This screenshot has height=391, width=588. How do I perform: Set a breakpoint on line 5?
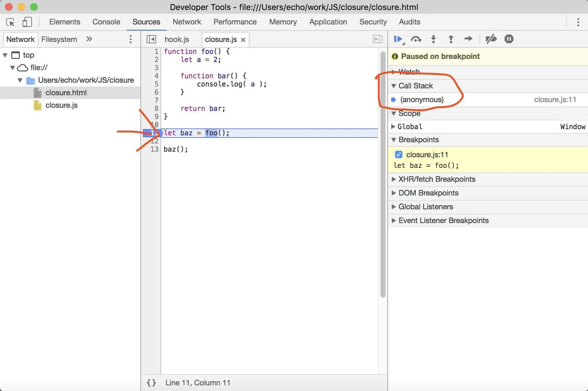click(156, 84)
